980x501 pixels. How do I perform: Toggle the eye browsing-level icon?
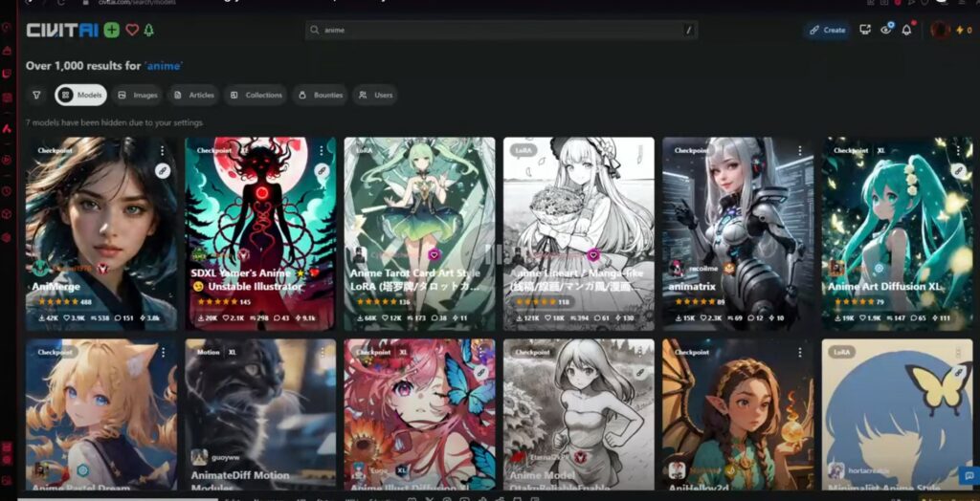886,30
